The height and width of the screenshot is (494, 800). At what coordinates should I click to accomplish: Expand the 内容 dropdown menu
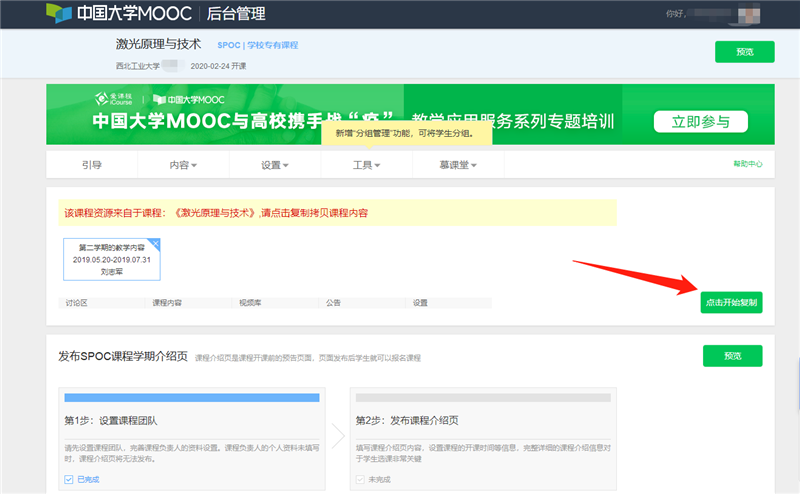[x=183, y=165]
